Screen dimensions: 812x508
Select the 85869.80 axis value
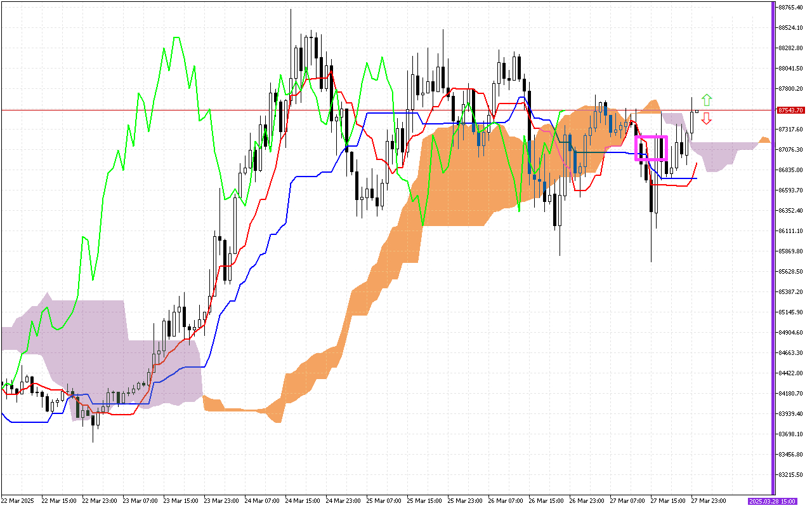coord(790,251)
